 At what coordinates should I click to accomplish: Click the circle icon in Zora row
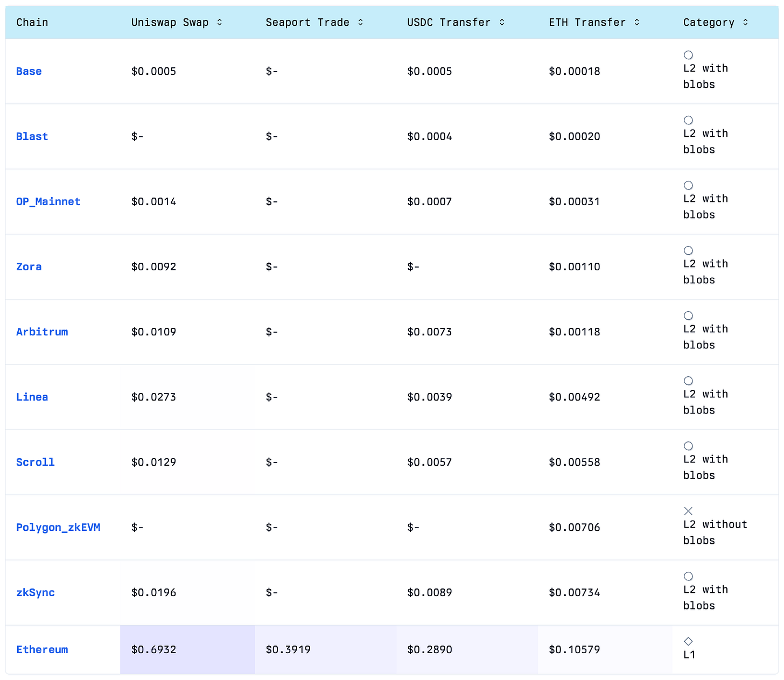(688, 250)
